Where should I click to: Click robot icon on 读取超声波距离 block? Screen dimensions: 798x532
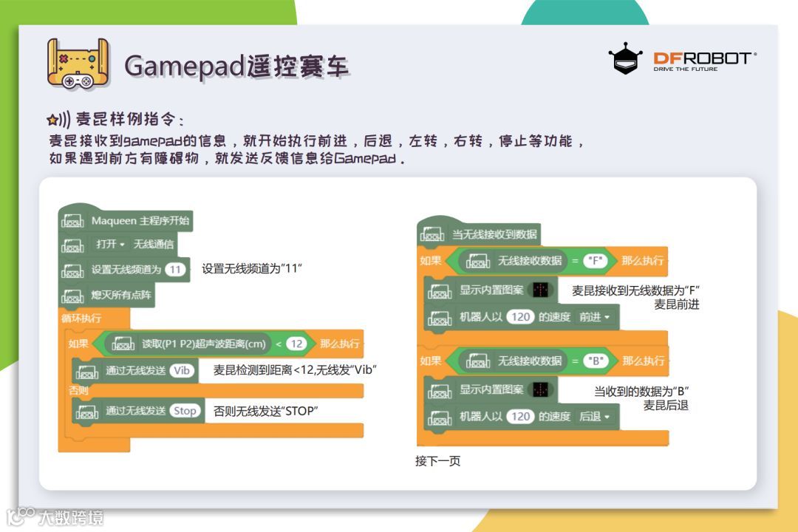(x=123, y=344)
